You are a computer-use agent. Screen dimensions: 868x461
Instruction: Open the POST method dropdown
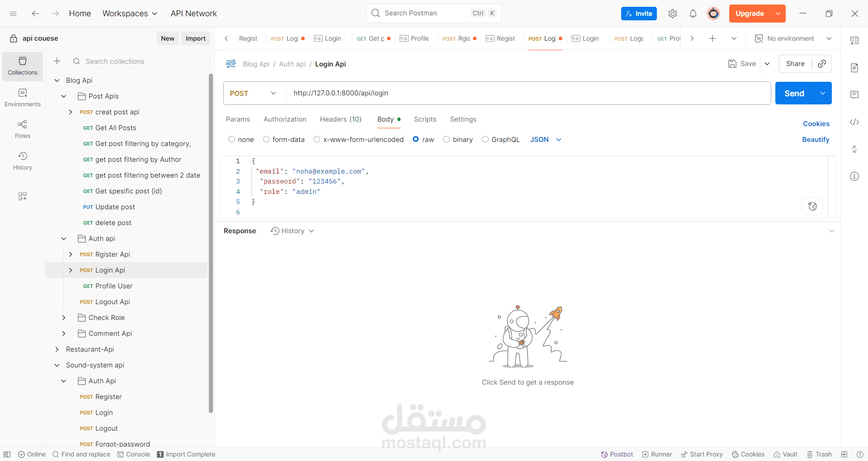point(253,93)
